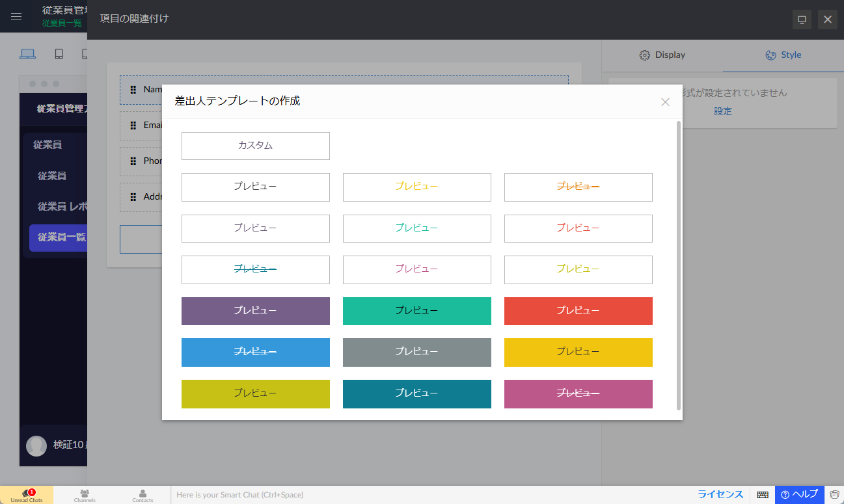844x504 pixels.
Task: Open Unread Chats in bottom bar
Action: click(x=27, y=495)
